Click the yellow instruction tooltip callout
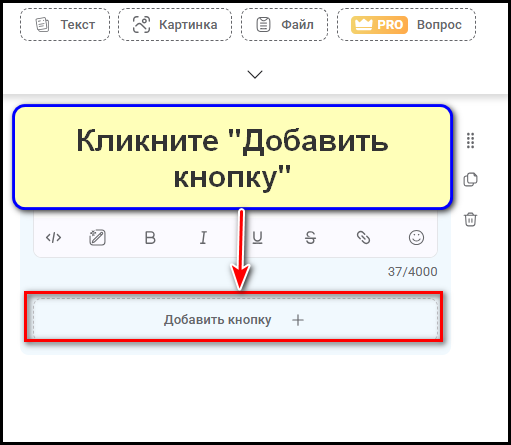The image size is (511, 445). point(232,157)
